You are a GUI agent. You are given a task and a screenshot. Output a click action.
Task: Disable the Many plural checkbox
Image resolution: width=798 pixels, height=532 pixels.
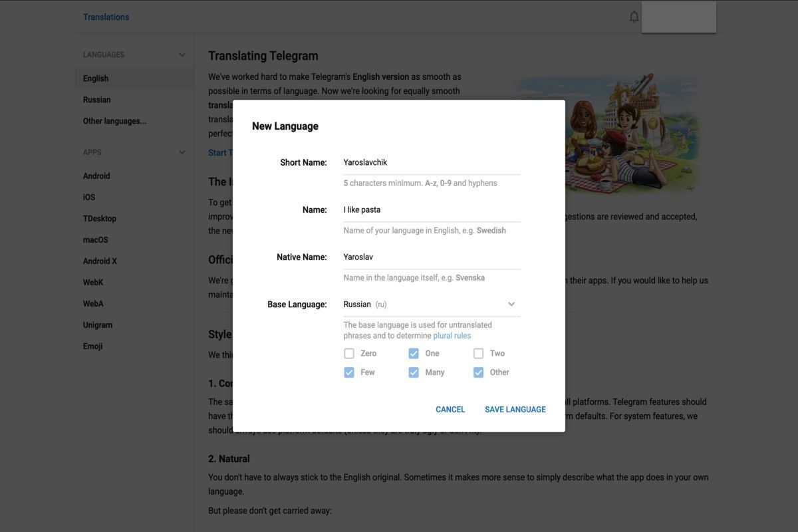click(414, 372)
